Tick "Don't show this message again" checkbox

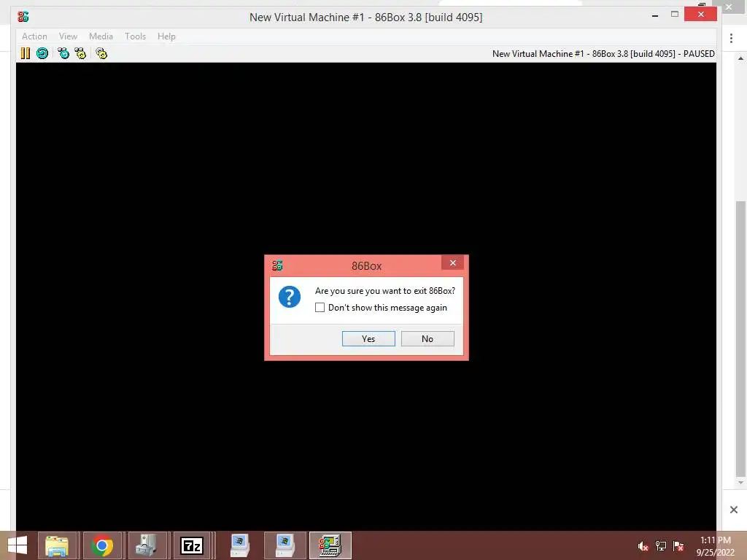point(320,308)
